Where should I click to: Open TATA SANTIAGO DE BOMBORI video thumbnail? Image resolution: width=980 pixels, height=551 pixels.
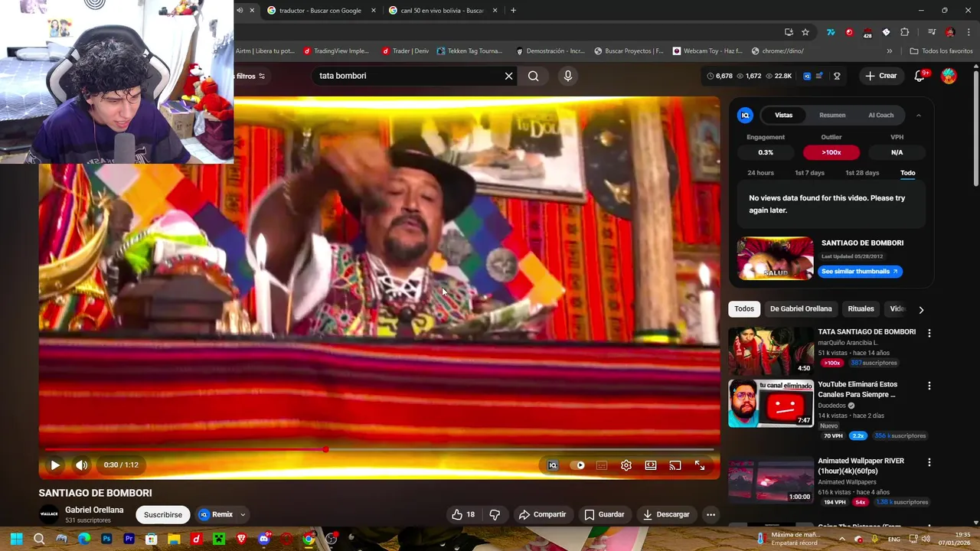click(x=771, y=351)
